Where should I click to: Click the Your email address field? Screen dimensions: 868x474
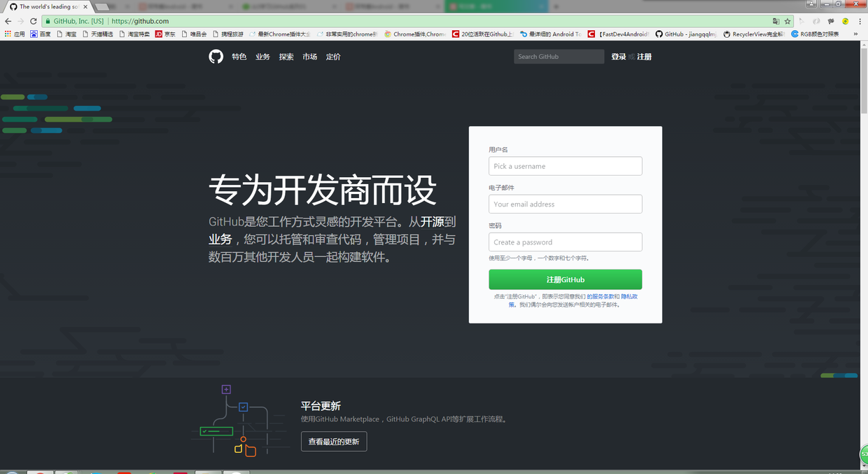(x=565, y=204)
